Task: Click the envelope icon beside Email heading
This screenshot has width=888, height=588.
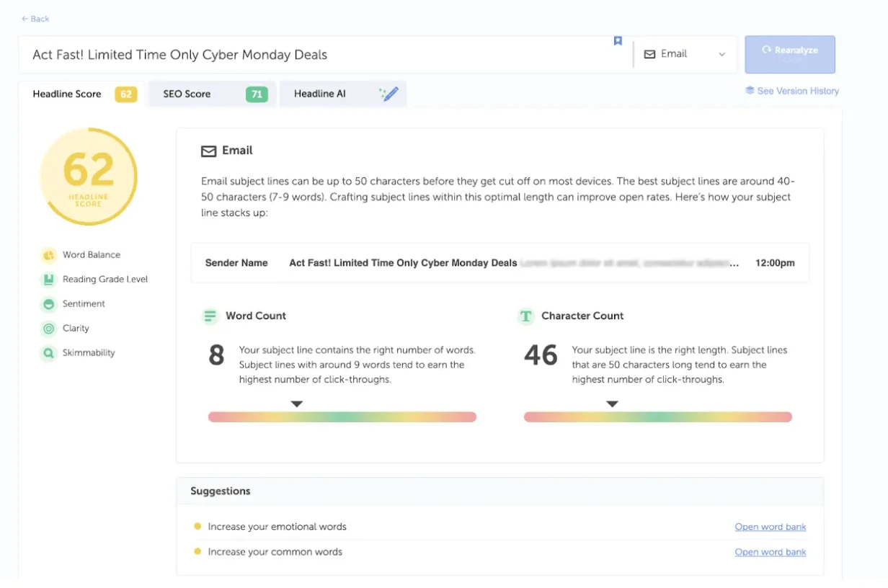Action: pyautogui.click(x=208, y=151)
